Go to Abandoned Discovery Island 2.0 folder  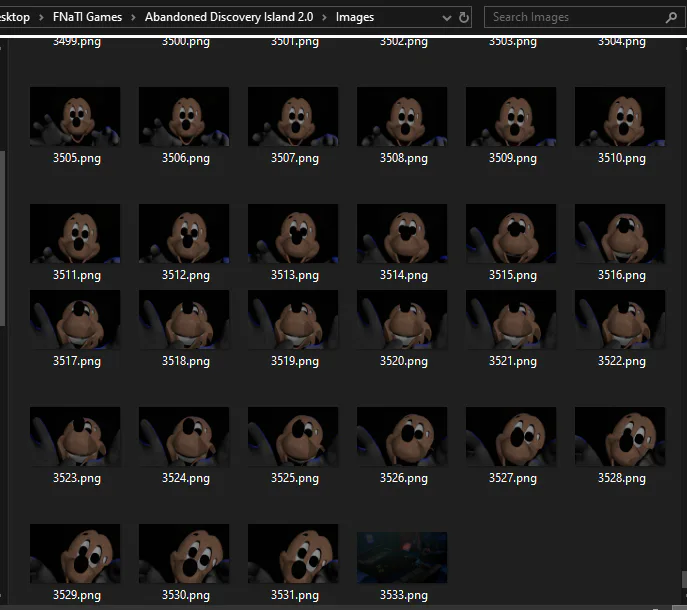click(229, 17)
